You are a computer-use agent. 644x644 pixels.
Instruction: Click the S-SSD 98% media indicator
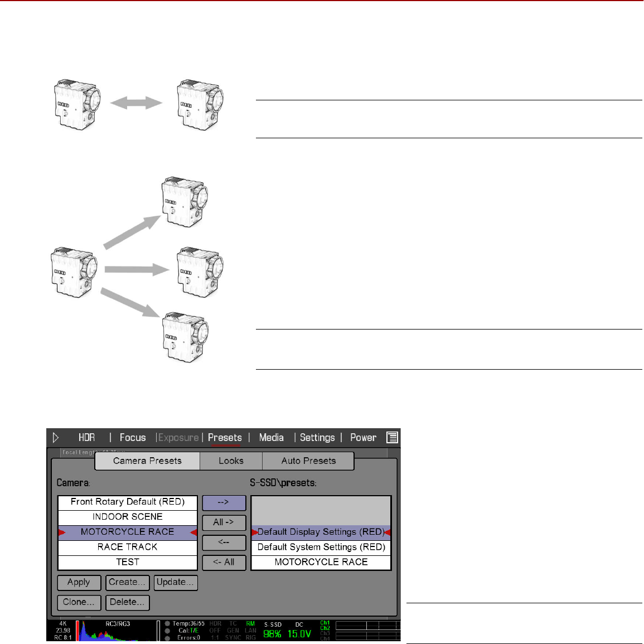(272, 631)
